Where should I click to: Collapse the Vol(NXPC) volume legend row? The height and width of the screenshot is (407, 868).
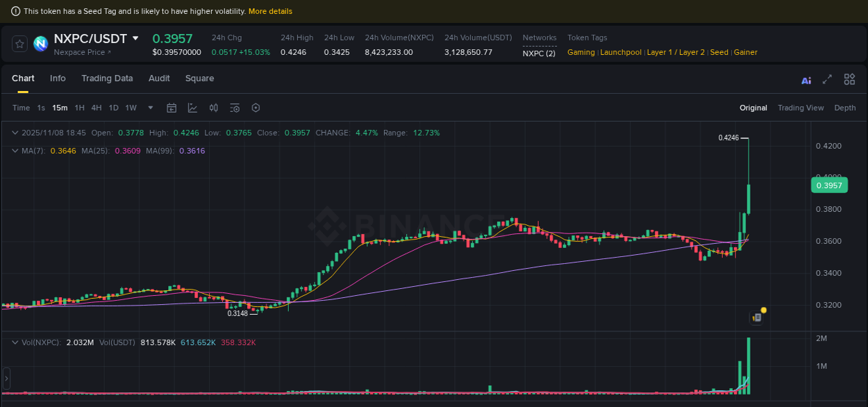click(x=15, y=342)
